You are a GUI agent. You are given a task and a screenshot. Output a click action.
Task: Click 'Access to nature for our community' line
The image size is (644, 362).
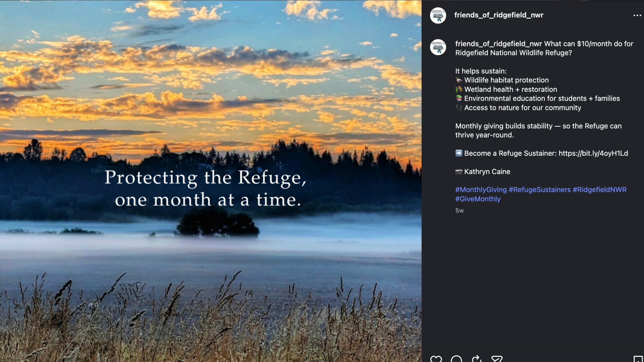tap(518, 108)
